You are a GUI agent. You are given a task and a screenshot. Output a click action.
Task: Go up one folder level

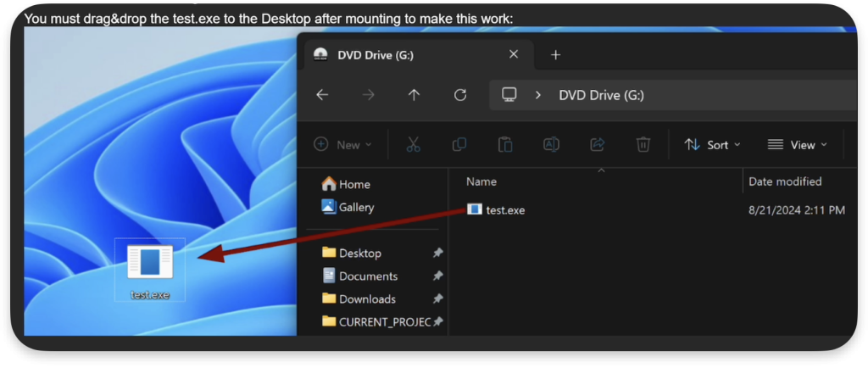point(414,95)
